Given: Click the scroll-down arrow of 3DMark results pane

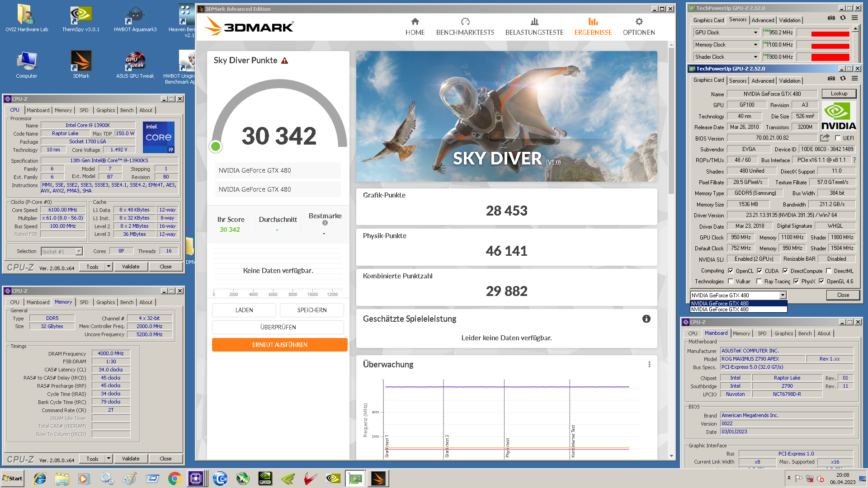Looking at the screenshot, I should coord(671,456).
